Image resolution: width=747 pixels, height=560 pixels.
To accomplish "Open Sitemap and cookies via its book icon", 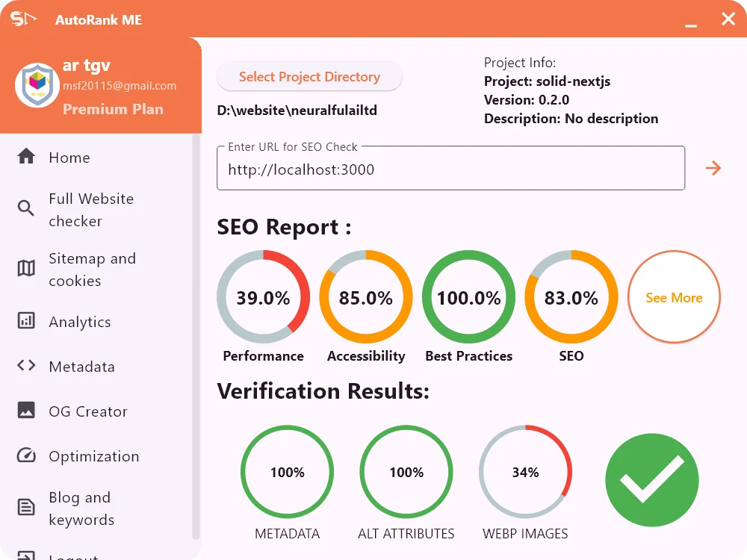I will [25, 269].
